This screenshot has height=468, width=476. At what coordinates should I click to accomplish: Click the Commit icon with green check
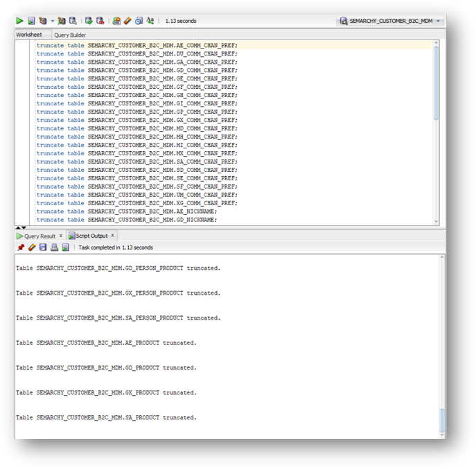click(89, 21)
